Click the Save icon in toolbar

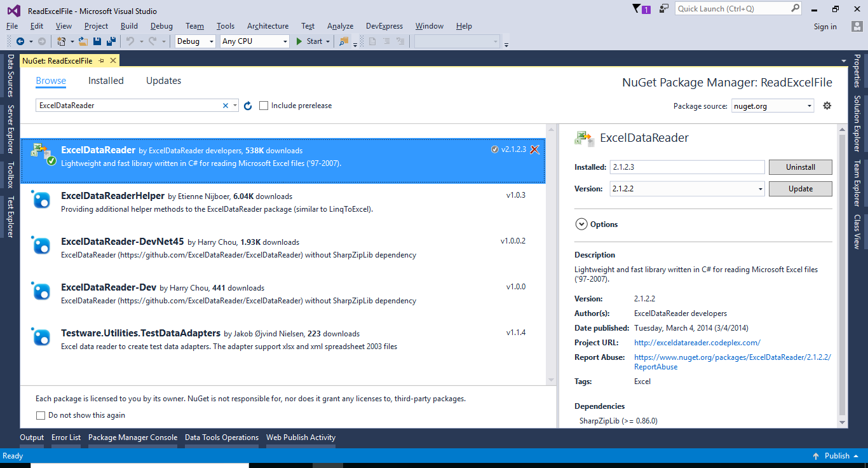(x=97, y=41)
